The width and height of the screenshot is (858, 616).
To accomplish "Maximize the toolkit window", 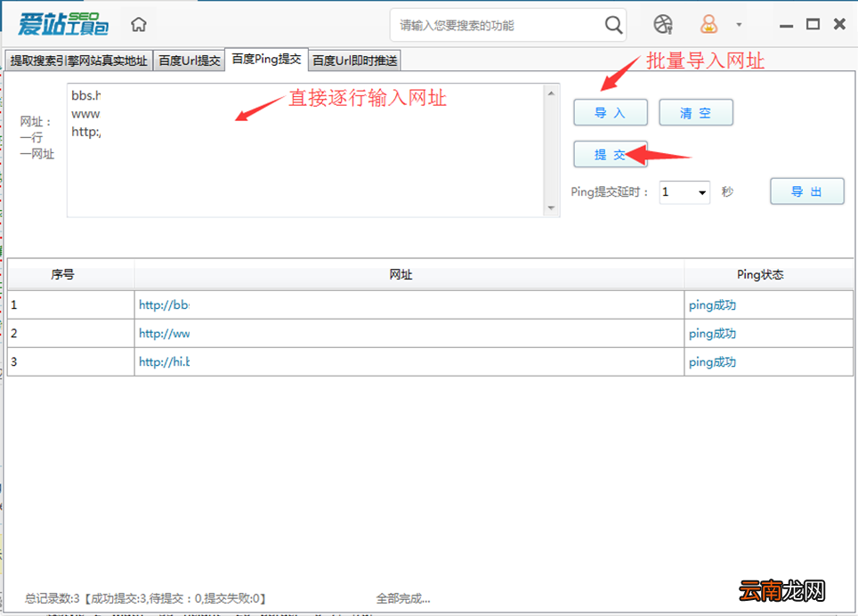I will [x=813, y=24].
